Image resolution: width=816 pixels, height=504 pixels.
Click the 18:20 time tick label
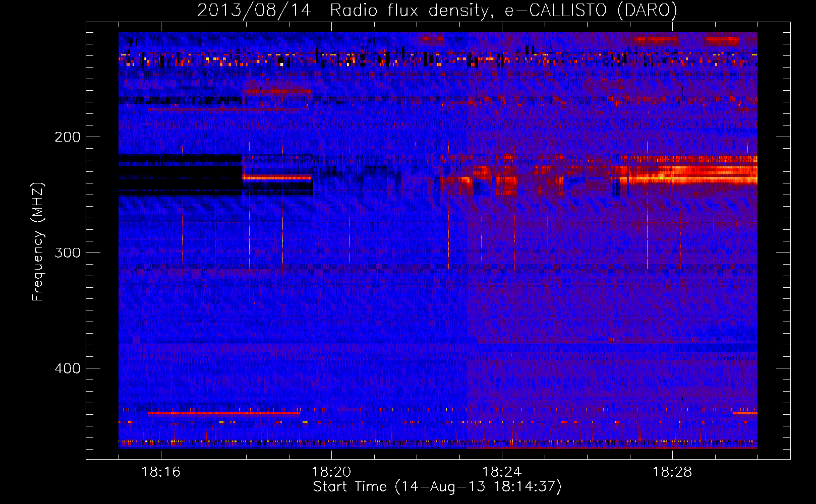(331, 472)
